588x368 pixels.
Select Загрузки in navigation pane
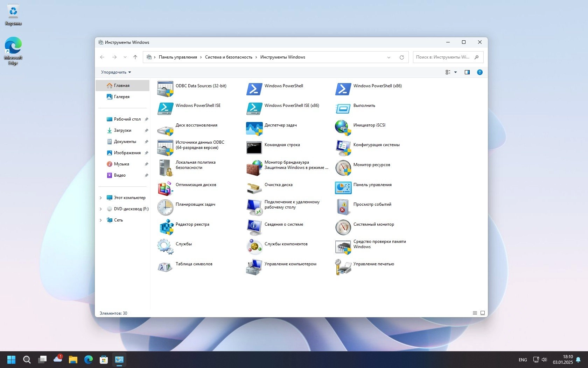pyautogui.click(x=122, y=130)
